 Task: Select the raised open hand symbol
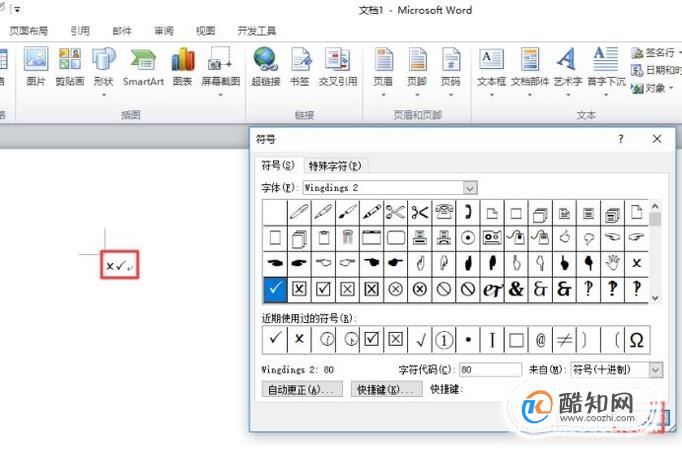612,263
